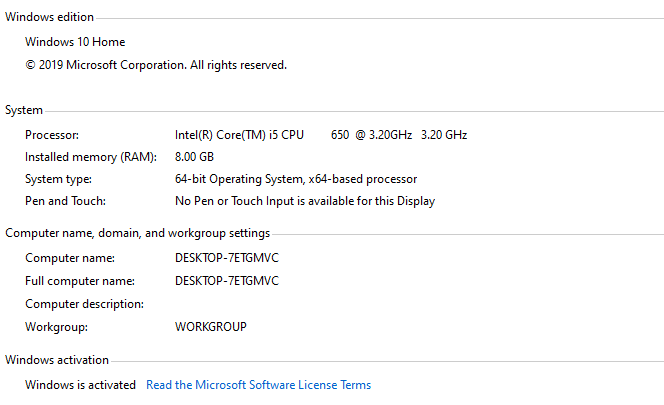Screen dimensions: 664x405
Task: Click the 'Processor:' label
Action: click(52, 135)
